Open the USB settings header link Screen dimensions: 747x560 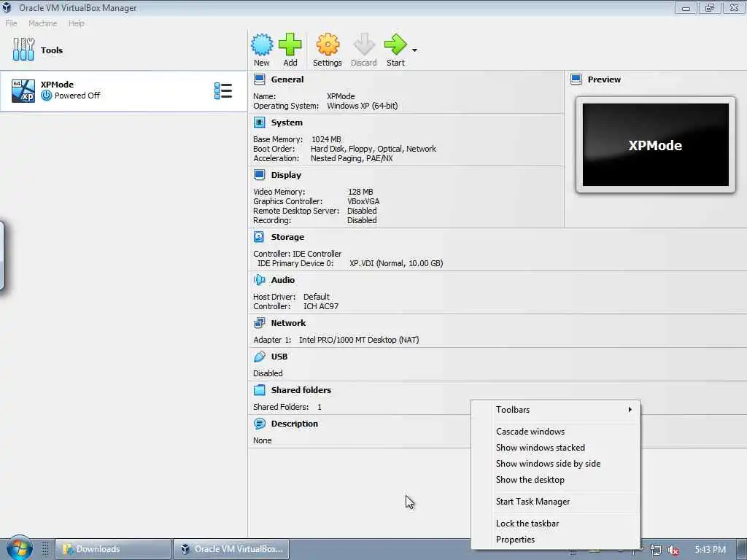click(x=279, y=357)
